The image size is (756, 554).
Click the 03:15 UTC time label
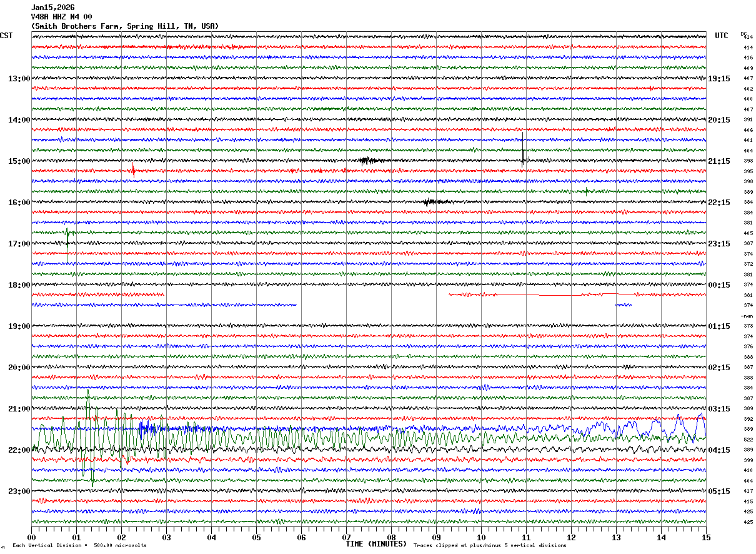coord(719,409)
